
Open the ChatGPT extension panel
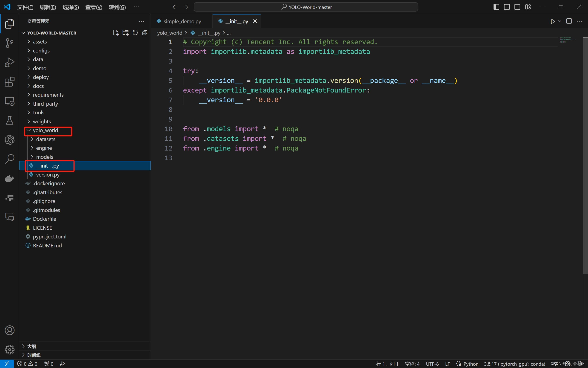click(x=9, y=140)
